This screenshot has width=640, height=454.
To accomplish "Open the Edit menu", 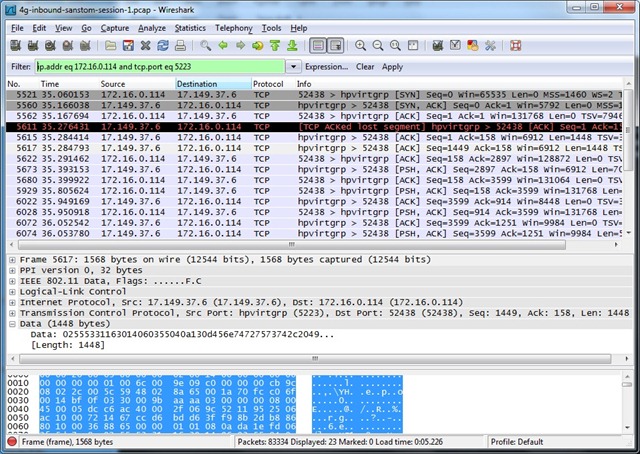I will click(x=39, y=28).
